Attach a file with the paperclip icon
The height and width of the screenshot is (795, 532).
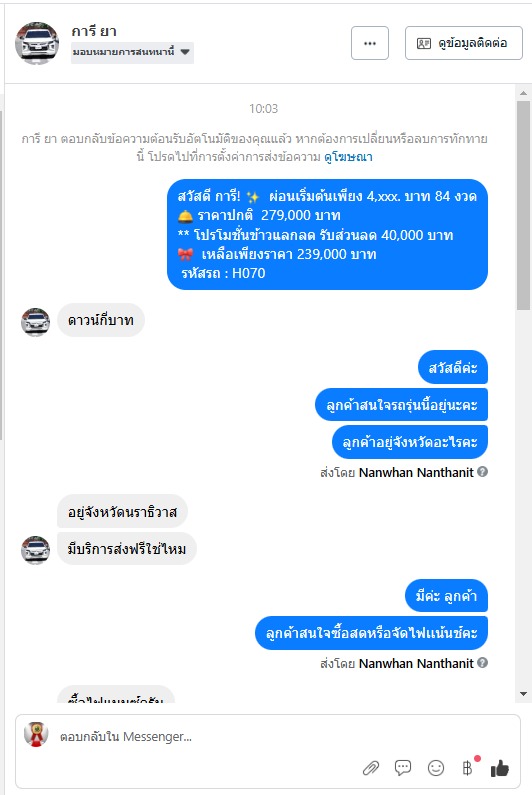371,768
